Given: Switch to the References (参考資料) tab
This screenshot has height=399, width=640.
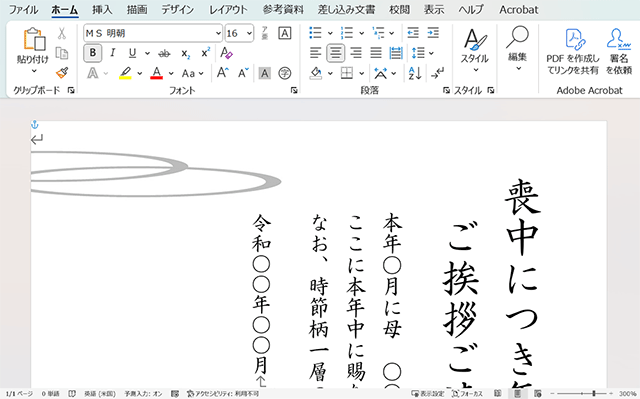Looking at the screenshot, I should point(283,9).
